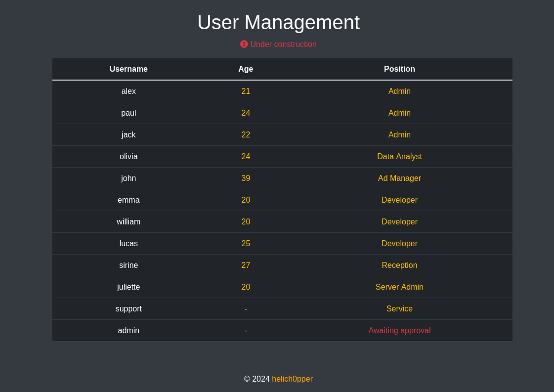
Task: Click the red Awaiting approval status
Action: point(399,331)
